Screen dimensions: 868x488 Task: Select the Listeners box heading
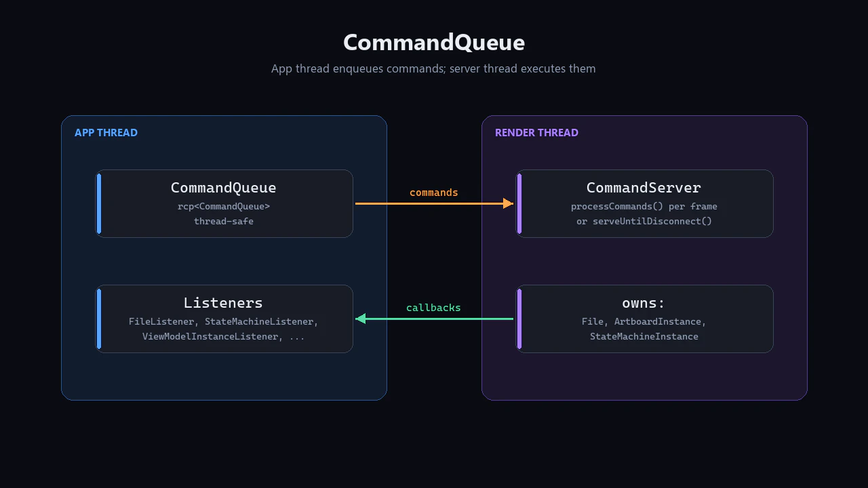pyautogui.click(x=223, y=303)
